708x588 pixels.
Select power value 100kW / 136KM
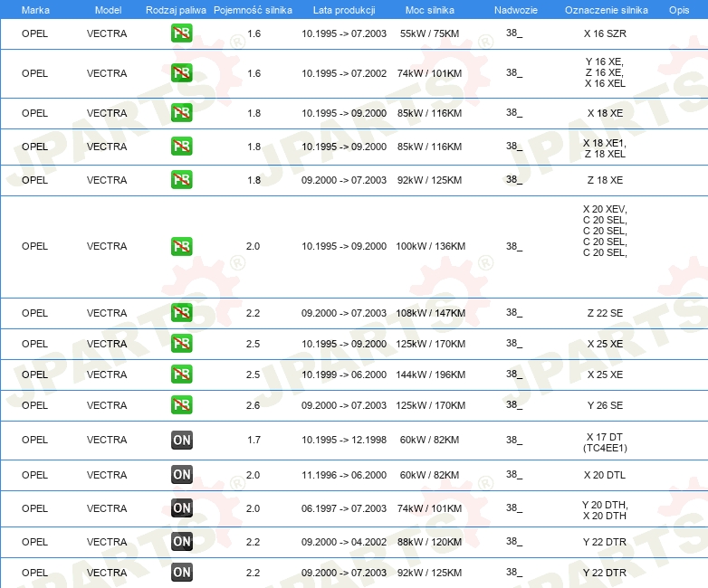coord(430,246)
